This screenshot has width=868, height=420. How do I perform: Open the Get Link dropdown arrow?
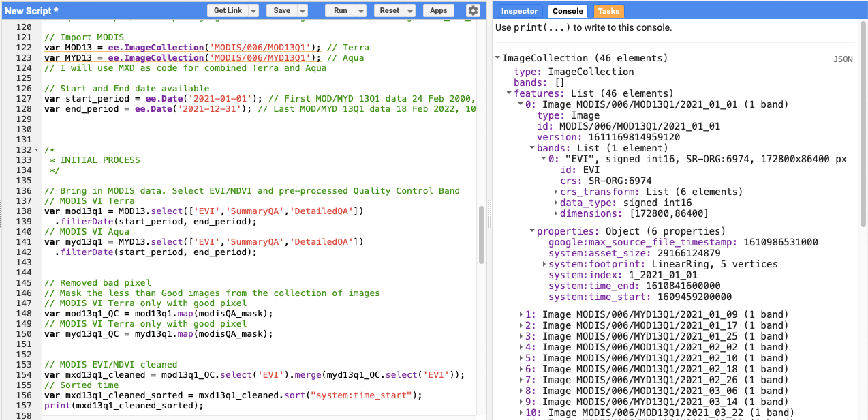click(253, 11)
